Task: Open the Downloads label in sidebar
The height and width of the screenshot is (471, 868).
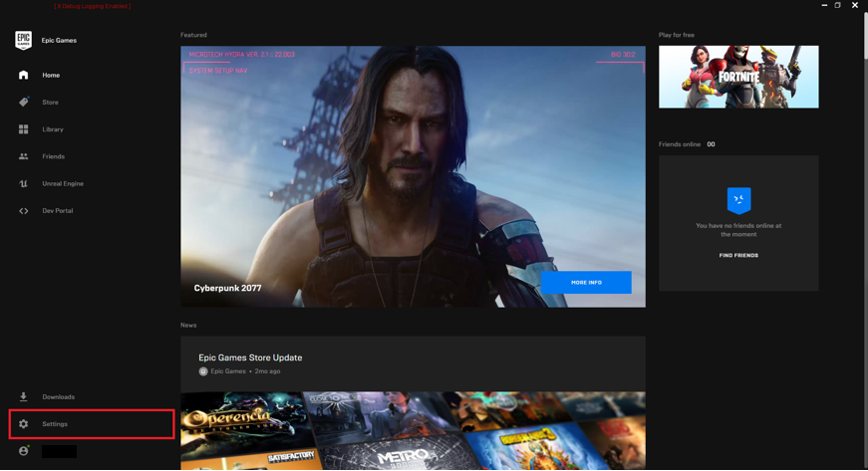Action: tap(58, 397)
